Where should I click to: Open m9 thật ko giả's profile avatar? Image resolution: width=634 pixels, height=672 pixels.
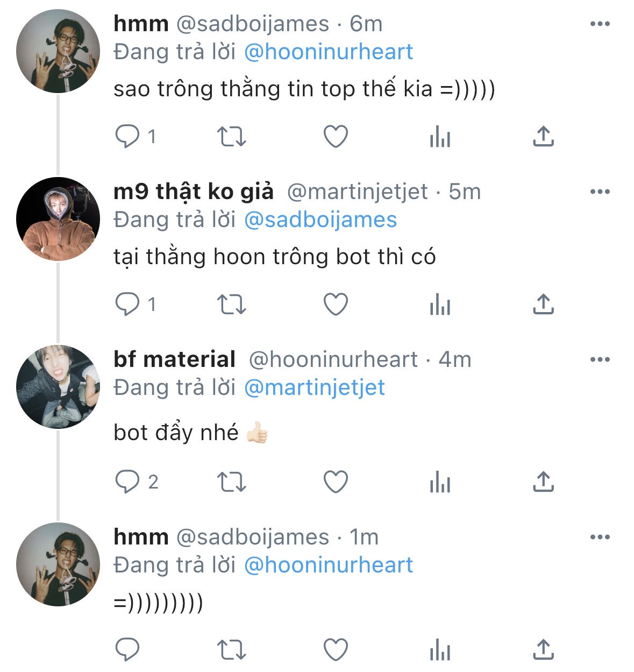point(58,219)
